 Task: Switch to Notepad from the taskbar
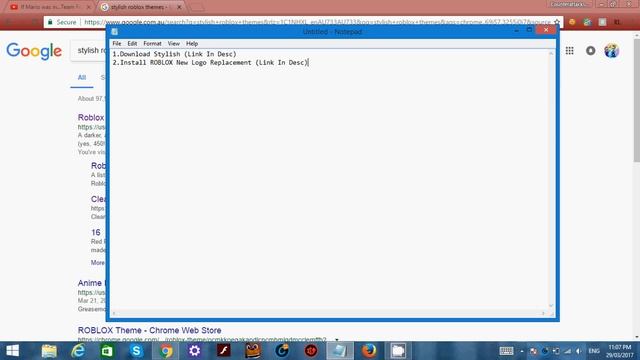[x=340, y=351]
